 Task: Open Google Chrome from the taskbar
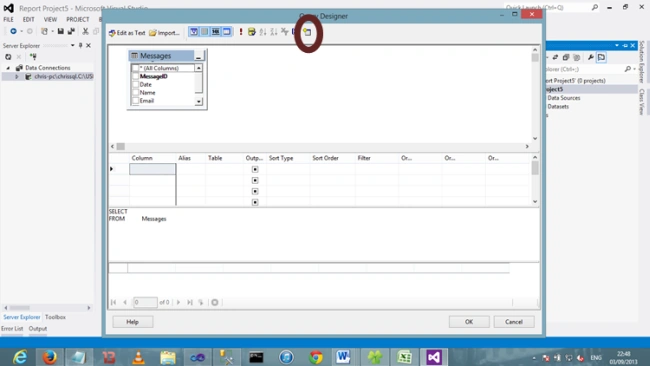(316, 357)
